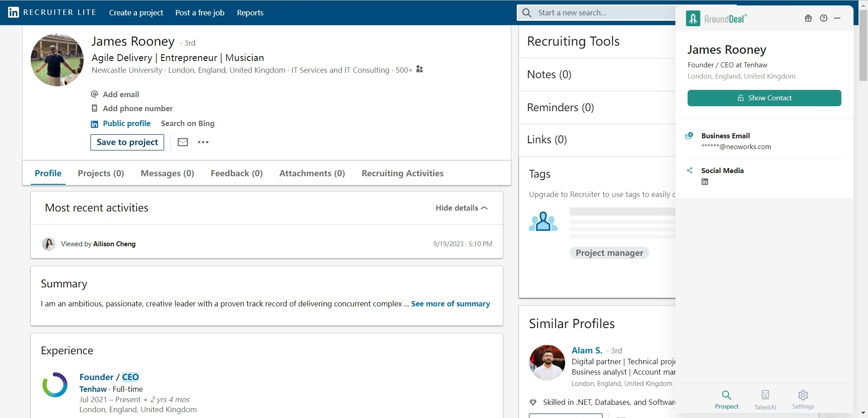Select Create a project in top menu
This screenshot has height=418, width=868.
click(x=136, y=13)
